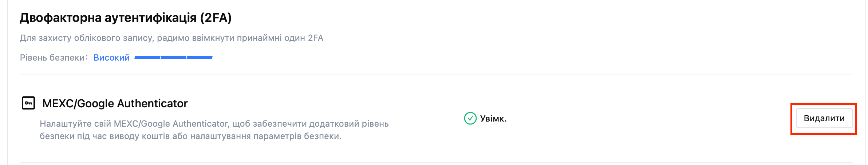This screenshot has height=165, width=868.
Task: Click the divider line under security level
Action: click(x=436, y=74)
